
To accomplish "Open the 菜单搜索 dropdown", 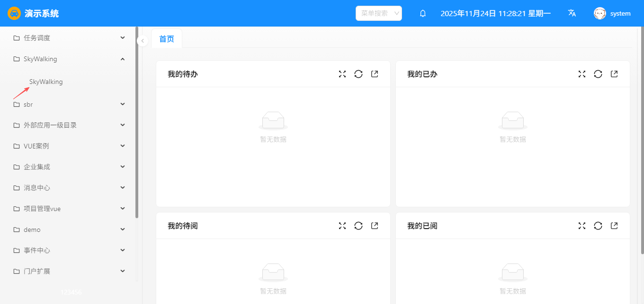I will (x=378, y=13).
